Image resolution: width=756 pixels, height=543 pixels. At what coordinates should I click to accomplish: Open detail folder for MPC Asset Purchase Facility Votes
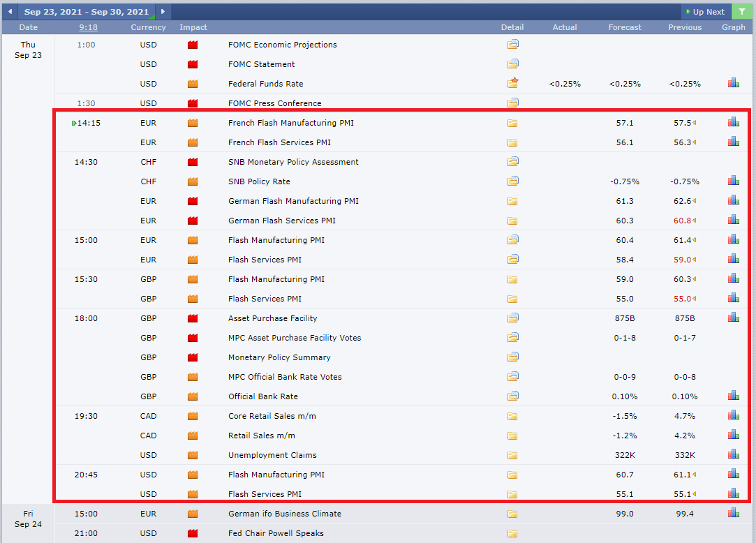(x=512, y=337)
